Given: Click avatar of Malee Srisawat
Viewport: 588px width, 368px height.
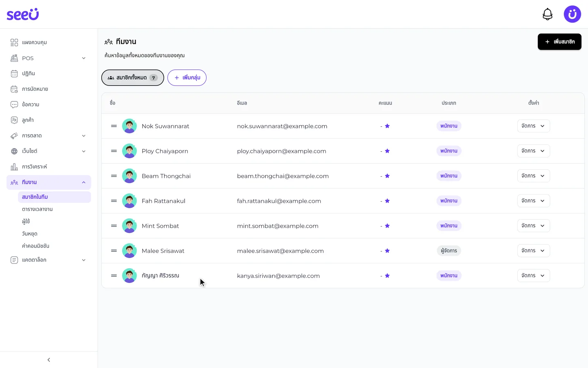Looking at the screenshot, I should point(129,251).
